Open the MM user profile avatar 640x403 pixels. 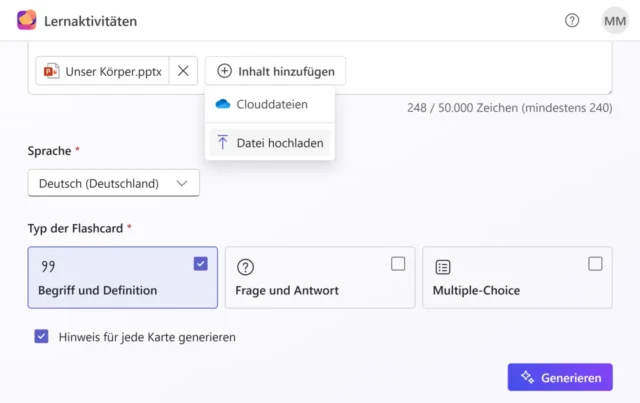pos(615,20)
